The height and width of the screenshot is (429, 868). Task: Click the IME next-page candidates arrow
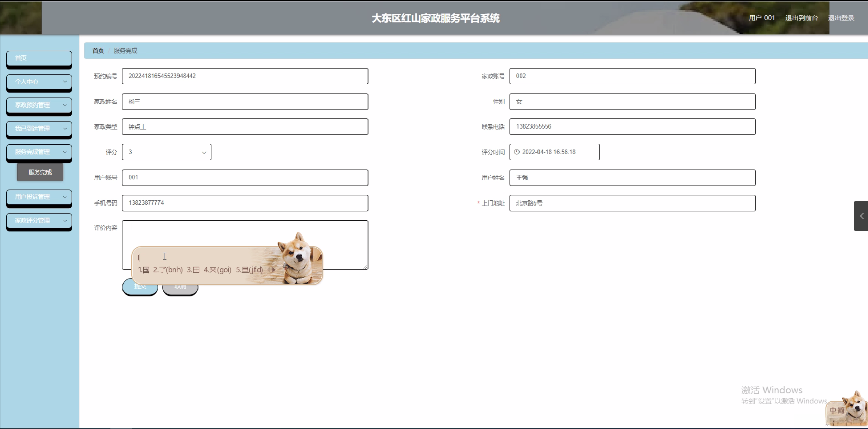274,270
